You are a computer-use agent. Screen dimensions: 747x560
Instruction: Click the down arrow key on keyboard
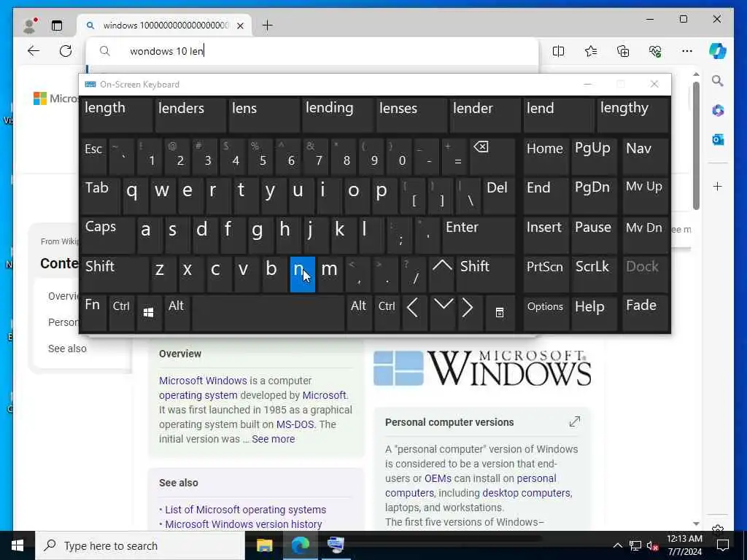click(443, 312)
